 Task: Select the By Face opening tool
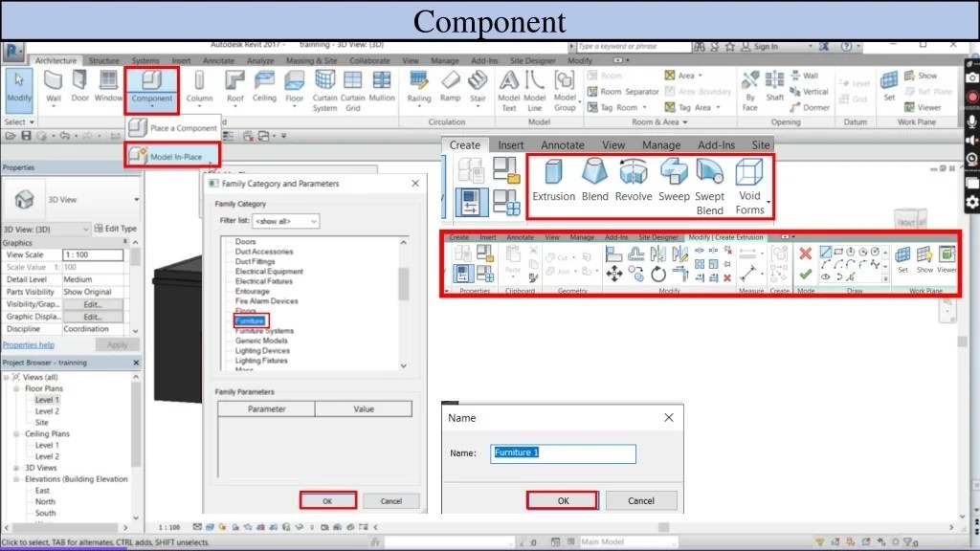coord(750,91)
